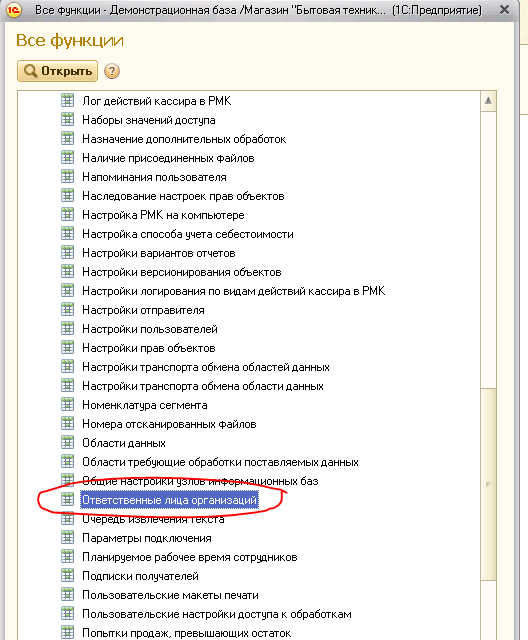Click table icon beside Параметры подключения
The width and height of the screenshot is (528, 640).
point(67,538)
